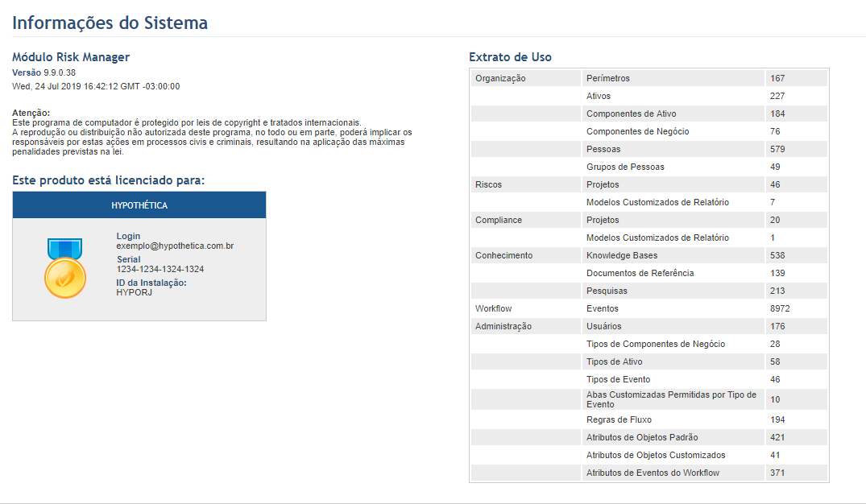Click the 'Tipos de Ativo' row label
866x504 pixels.
615,361
